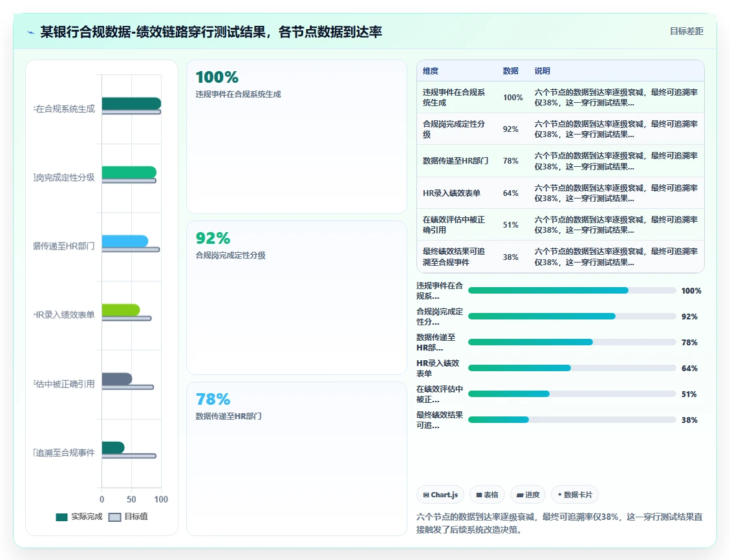The width and height of the screenshot is (730, 560).
Task: Click the lightning icon beside the title
Action: [x=31, y=32]
